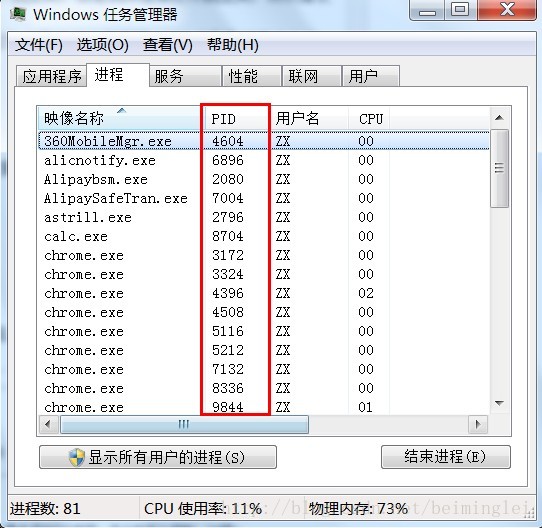Sort by the PID column header
The width and height of the screenshot is (542, 528).
(237, 119)
